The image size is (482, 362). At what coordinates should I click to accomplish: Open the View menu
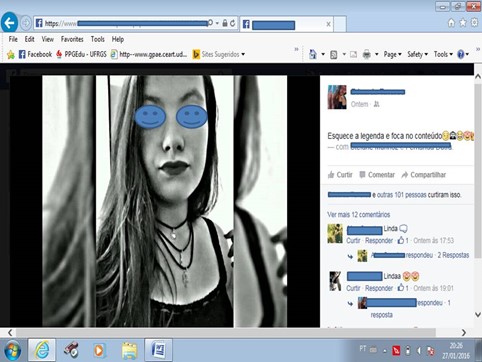click(x=48, y=39)
